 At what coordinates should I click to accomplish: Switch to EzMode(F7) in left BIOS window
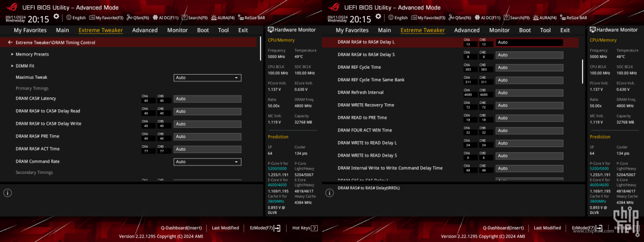point(265,228)
